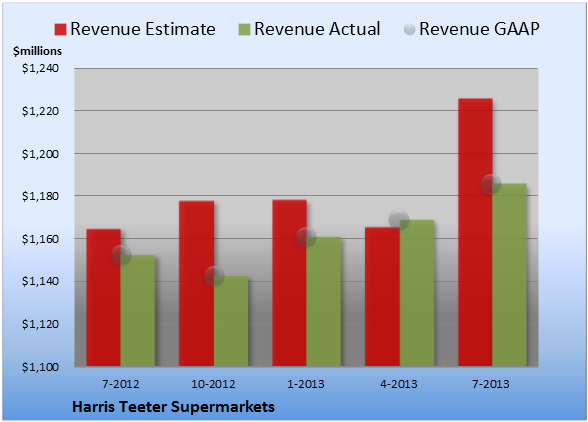
Task: Click the $1,200 axis value
Action: point(40,154)
